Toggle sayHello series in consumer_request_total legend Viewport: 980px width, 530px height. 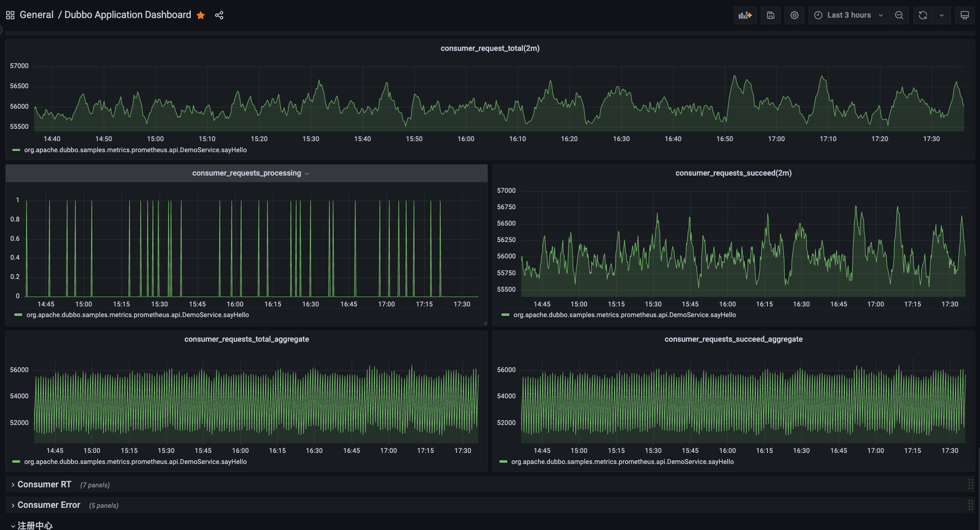pyautogui.click(x=135, y=150)
